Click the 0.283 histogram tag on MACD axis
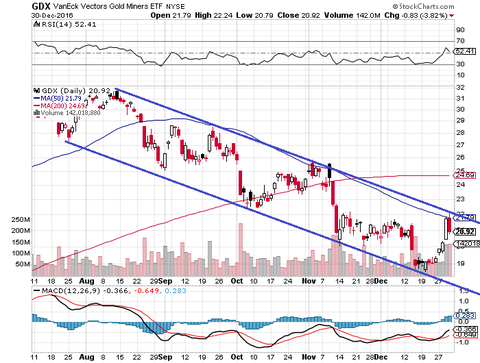 click(x=465, y=315)
